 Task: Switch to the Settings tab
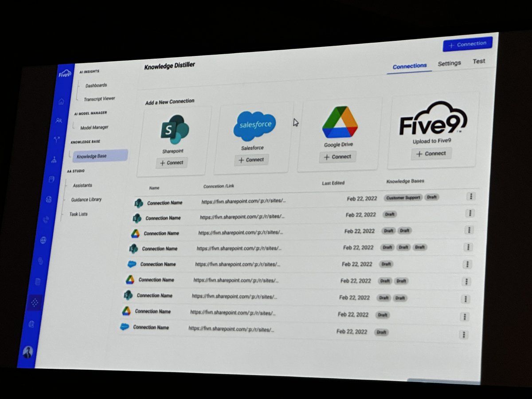449,63
